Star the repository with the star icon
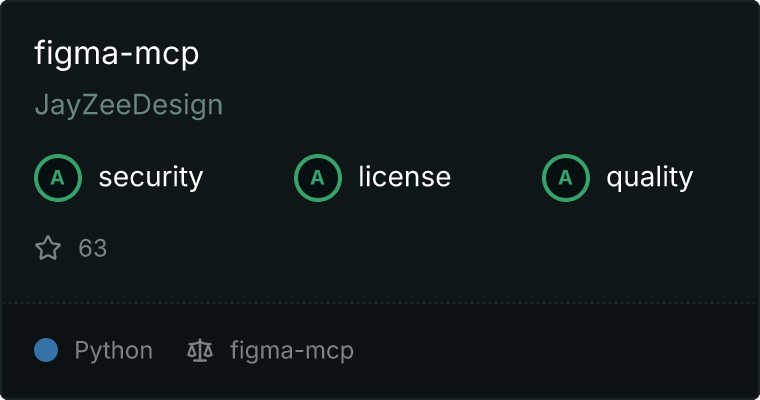The height and width of the screenshot is (400, 760). click(x=48, y=248)
